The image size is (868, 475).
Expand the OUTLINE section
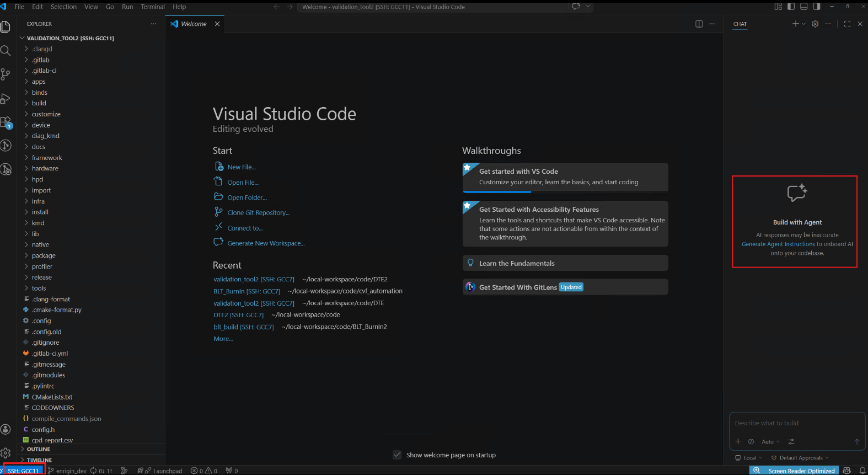(91, 449)
